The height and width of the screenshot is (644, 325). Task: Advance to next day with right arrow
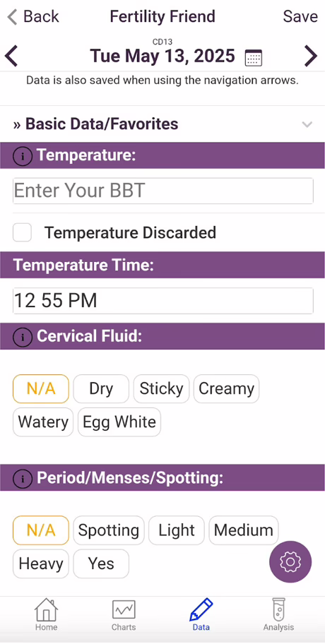311,56
